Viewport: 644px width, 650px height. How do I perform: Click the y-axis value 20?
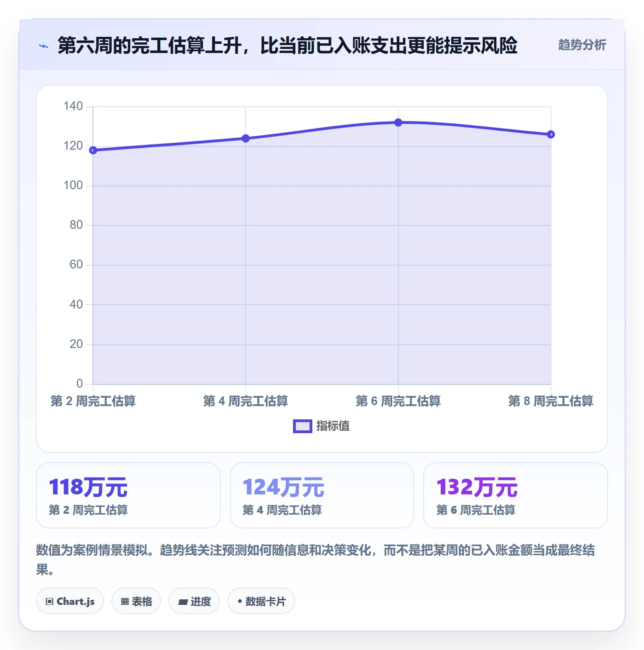tap(76, 344)
